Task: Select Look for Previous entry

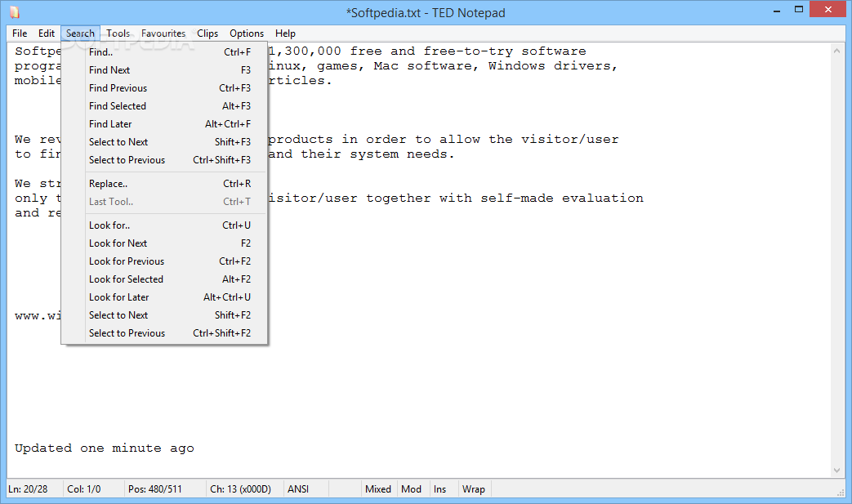Action: [x=165, y=261]
